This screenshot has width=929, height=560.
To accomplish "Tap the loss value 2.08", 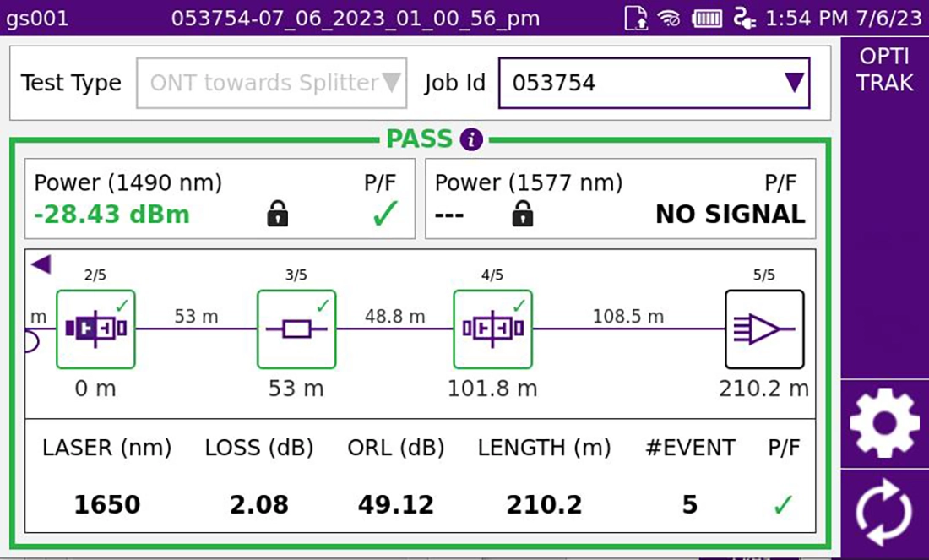I will (259, 505).
